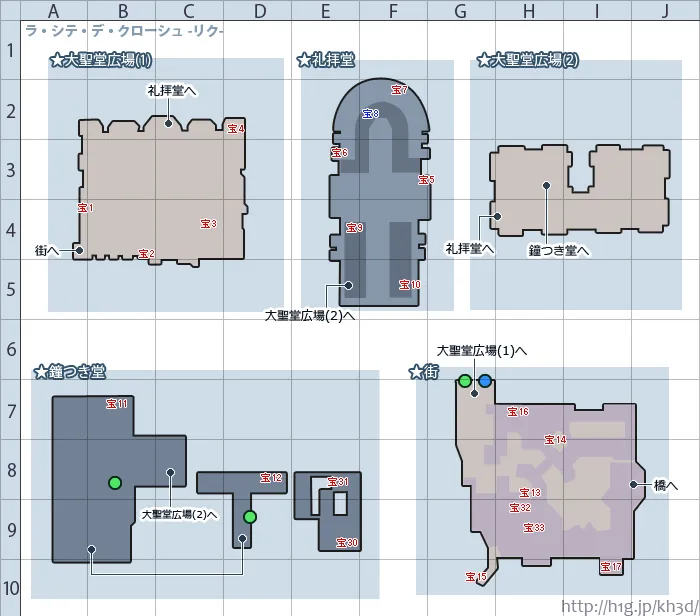Click the blue treasure marker 宝8
This screenshot has width=700, height=616.
(x=369, y=114)
